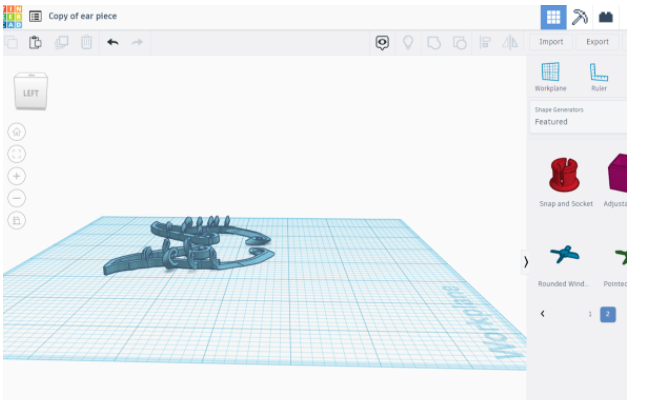The image size is (653, 400).
Task: Open the Shape Generators Featured dropdown
Action: click(x=578, y=117)
